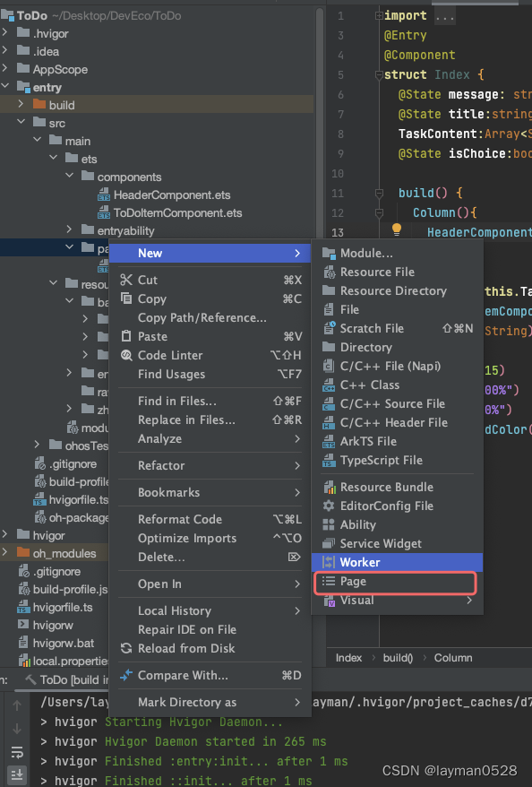Click the C/C++ Source File icon

(x=329, y=403)
